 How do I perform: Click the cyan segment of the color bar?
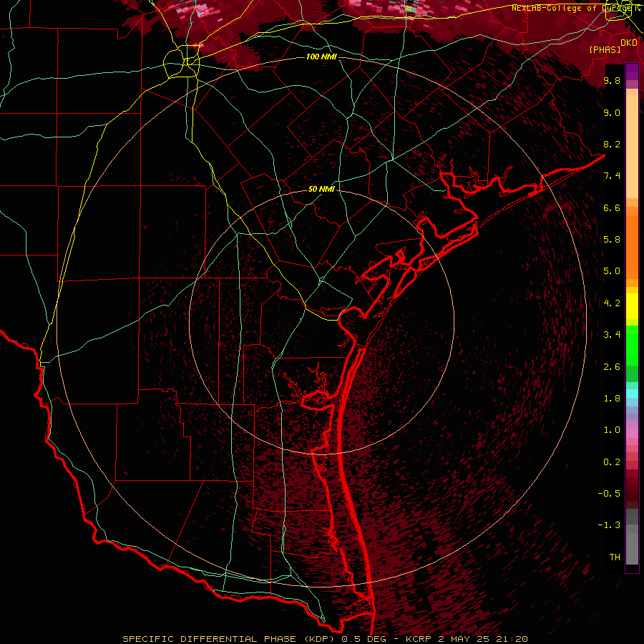tap(632, 394)
